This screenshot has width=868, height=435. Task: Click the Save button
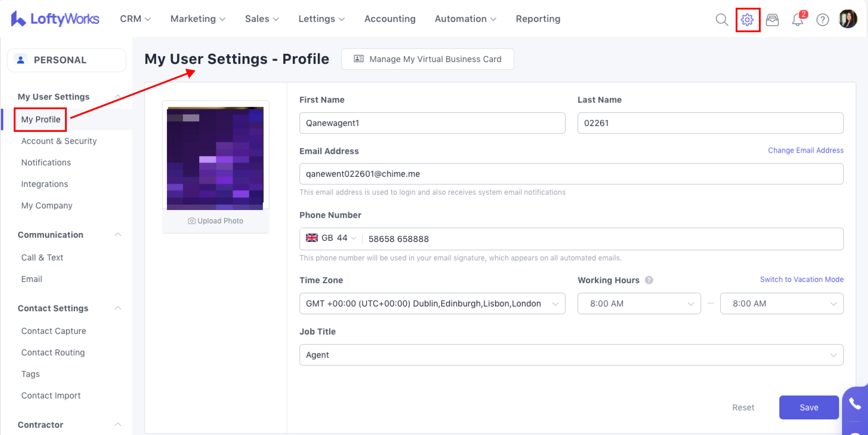pos(808,407)
